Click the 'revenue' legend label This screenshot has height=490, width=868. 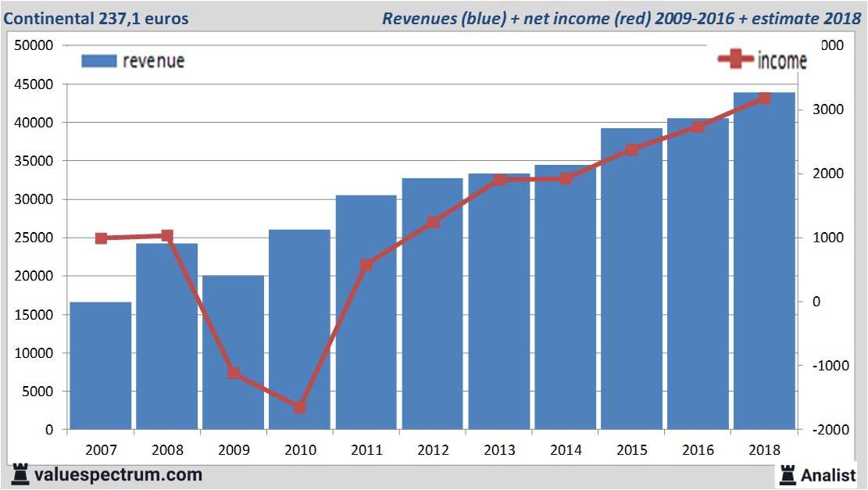click(x=153, y=61)
